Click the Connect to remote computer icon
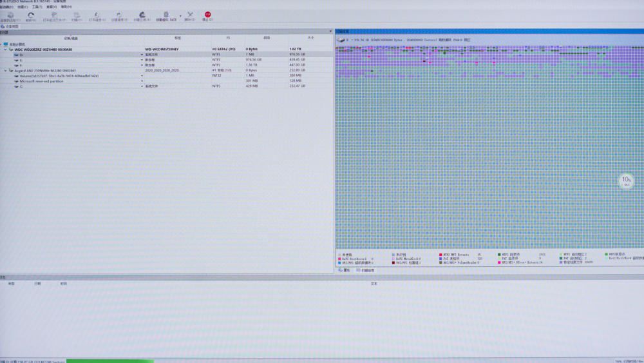Screen dimensions: 644x363 coord(10,15)
